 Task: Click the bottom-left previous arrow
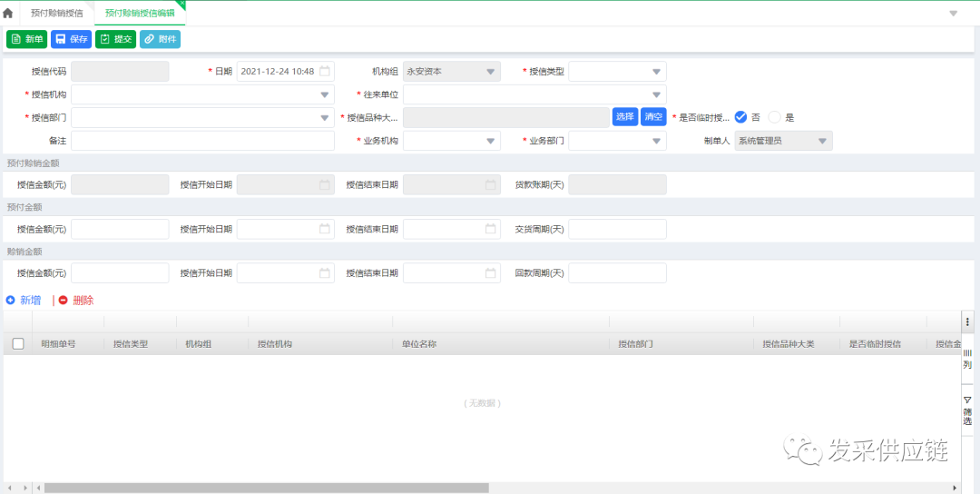(x=9, y=488)
